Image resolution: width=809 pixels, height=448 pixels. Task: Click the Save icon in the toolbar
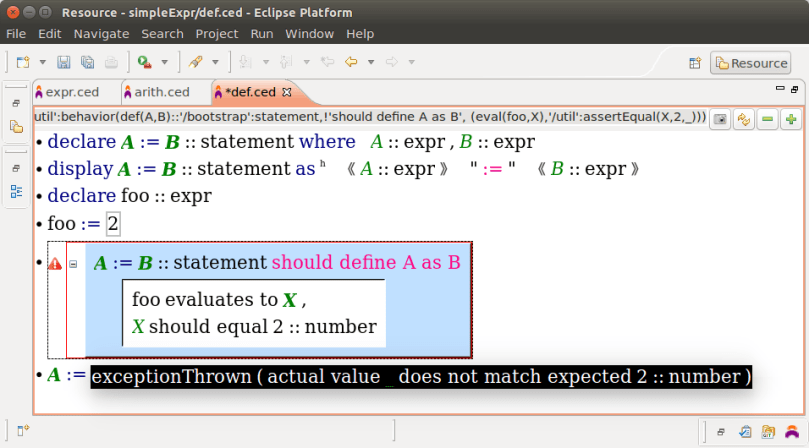point(64,62)
